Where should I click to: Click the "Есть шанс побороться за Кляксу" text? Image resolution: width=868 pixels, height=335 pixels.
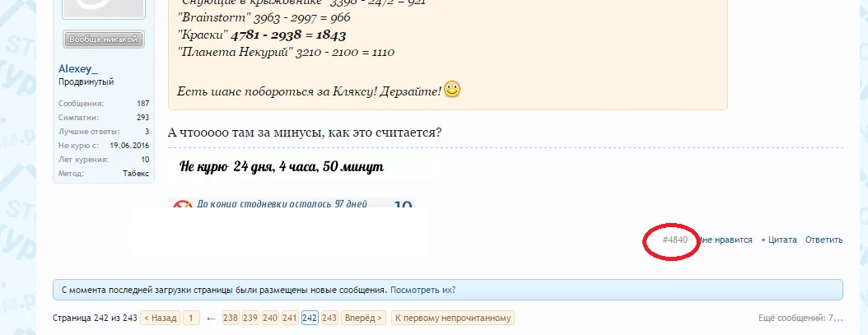pos(310,91)
